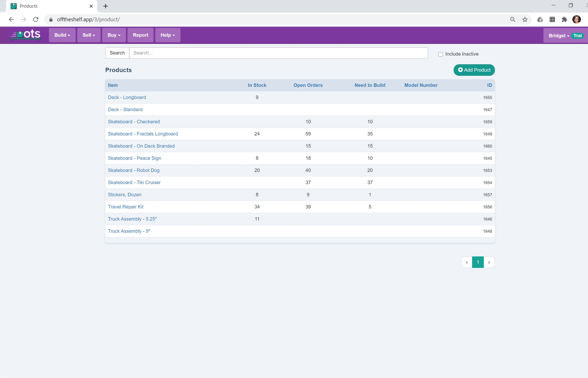Enable the Include Inactive checkbox
Image resolution: width=588 pixels, height=378 pixels.
440,54
